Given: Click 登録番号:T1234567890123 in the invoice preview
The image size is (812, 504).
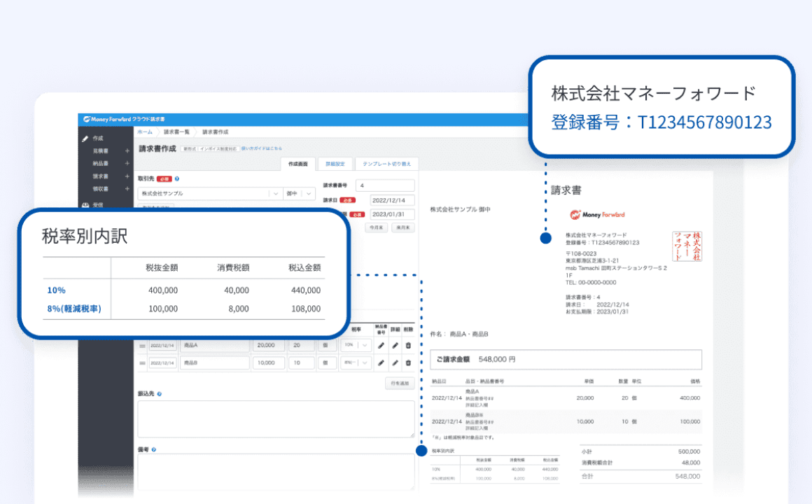Looking at the screenshot, I should pyautogui.click(x=602, y=242).
